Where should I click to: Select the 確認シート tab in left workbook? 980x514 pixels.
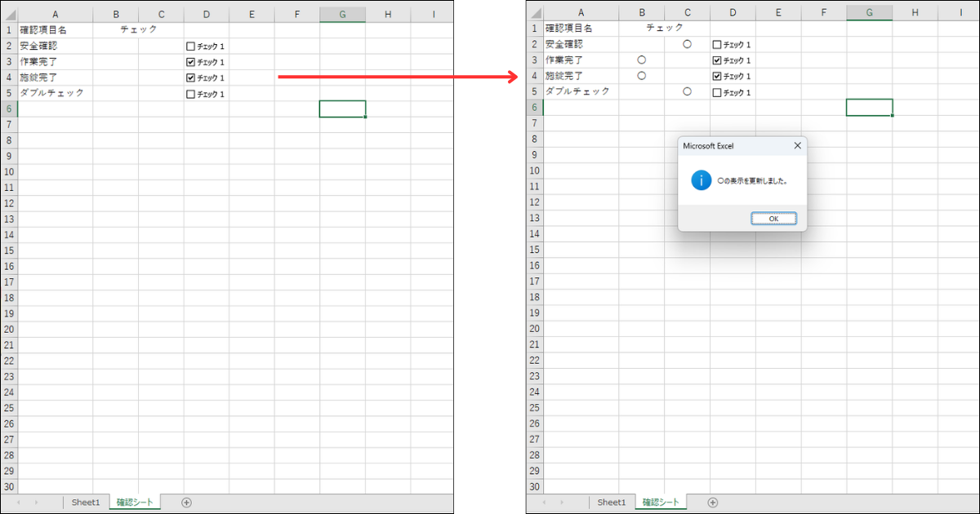[x=134, y=503]
